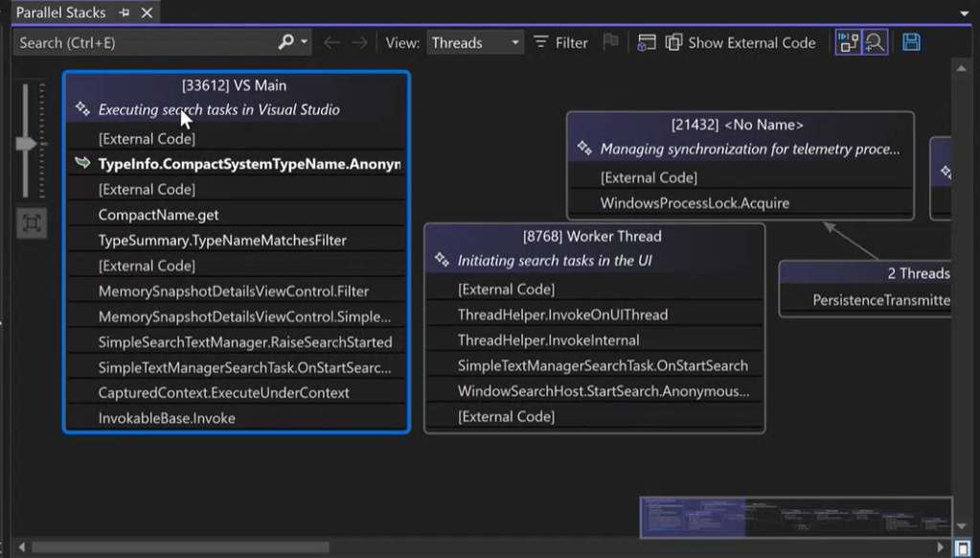Click the zoom slider handle

coord(28,144)
